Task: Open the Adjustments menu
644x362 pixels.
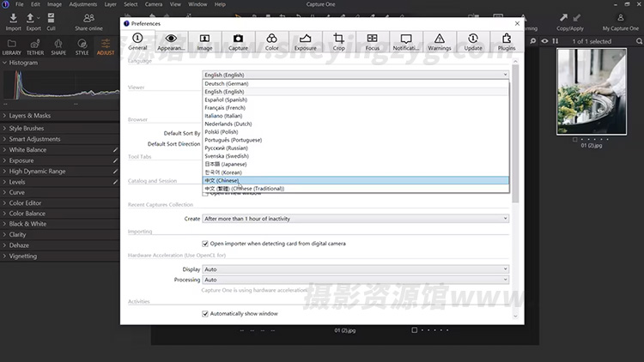Action: tap(83, 5)
